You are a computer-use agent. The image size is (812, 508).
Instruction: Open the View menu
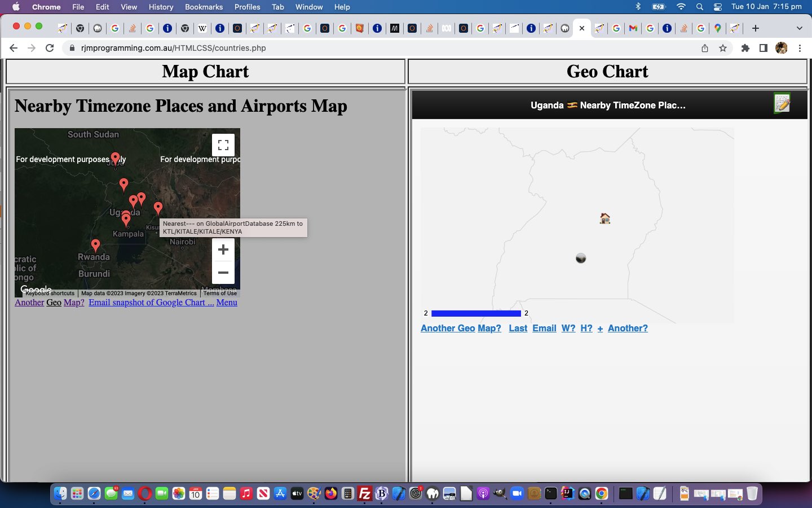(129, 7)
